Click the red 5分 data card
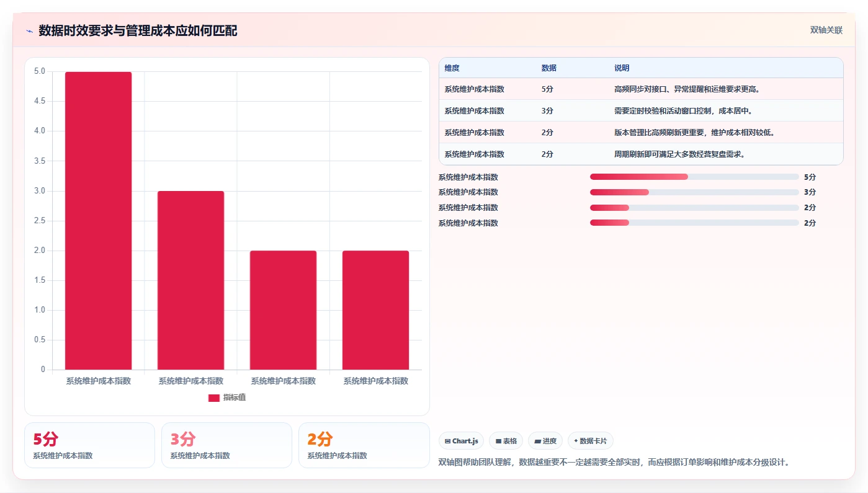The width and height of the screenshot is (868, 493). coord(89,445)
